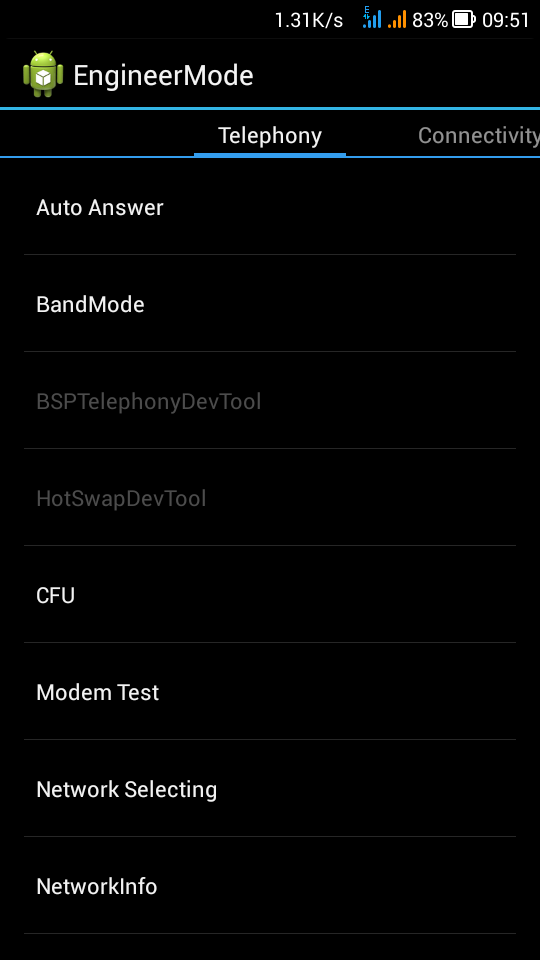Tap the disabled HotSwapDevTool entry
Image resolution: width=540 pixels, height=960 pixels.
click(270, 498)
